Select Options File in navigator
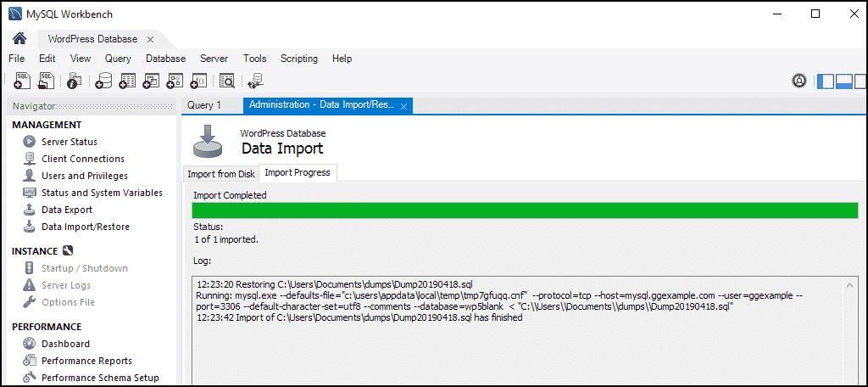868x387 pixels. [68, 302]
